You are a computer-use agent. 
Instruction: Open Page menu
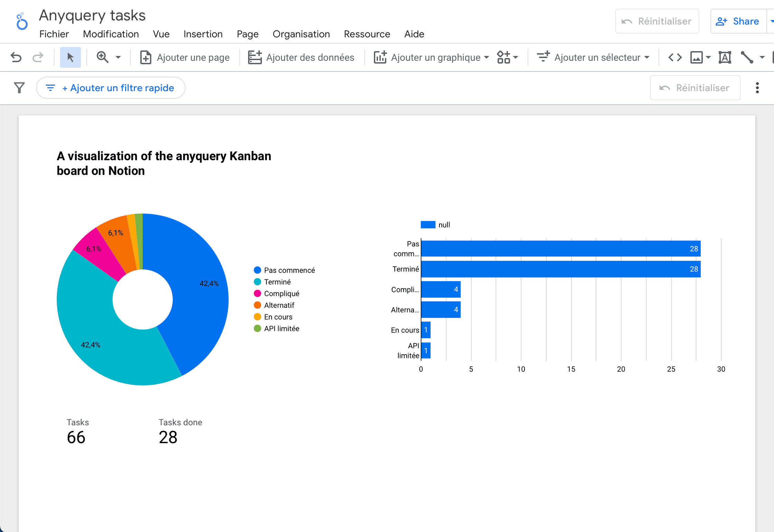pos(247,34)
